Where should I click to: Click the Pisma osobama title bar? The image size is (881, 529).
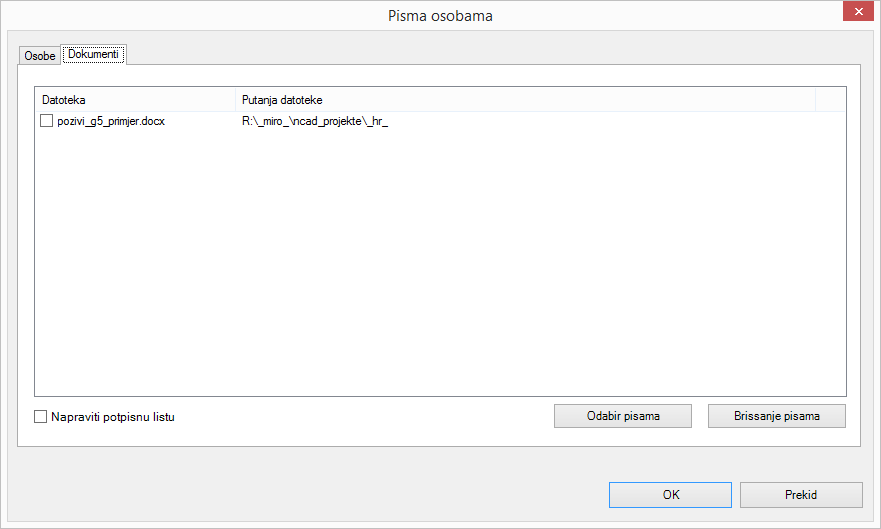coord(440,15)
